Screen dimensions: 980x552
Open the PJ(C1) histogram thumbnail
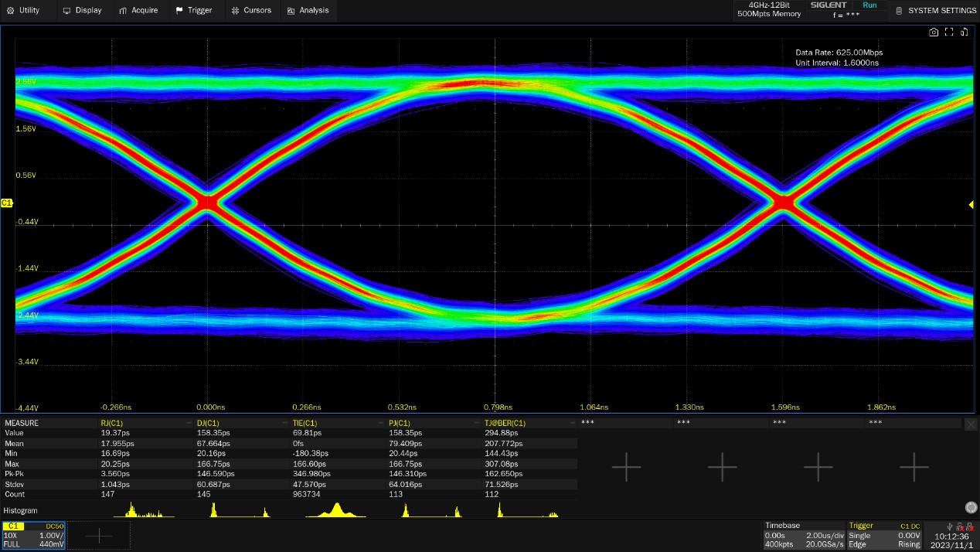coord(431,510)
